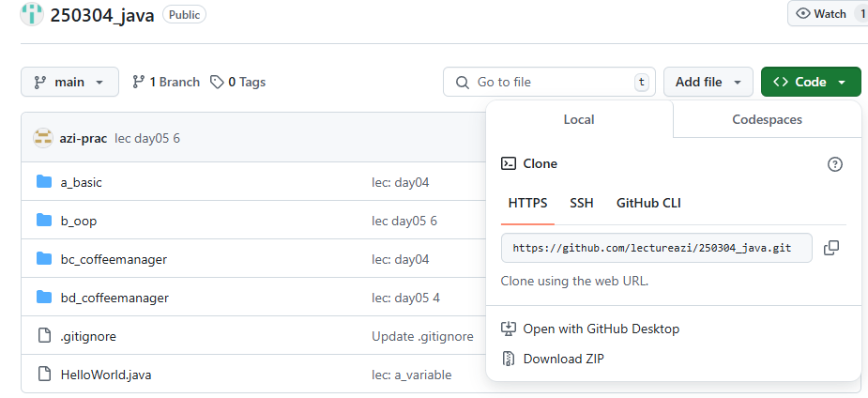Switch to the Codespaces tab
This screenshot has height=398, width=868.
(768, 119)
